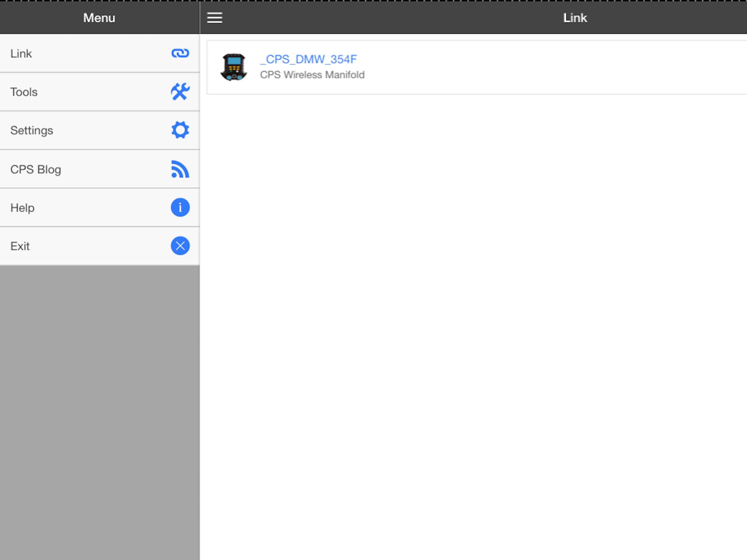Click the wrench and screwdriver Tools icon
This screenshot has width=747, height=560.
180,92
